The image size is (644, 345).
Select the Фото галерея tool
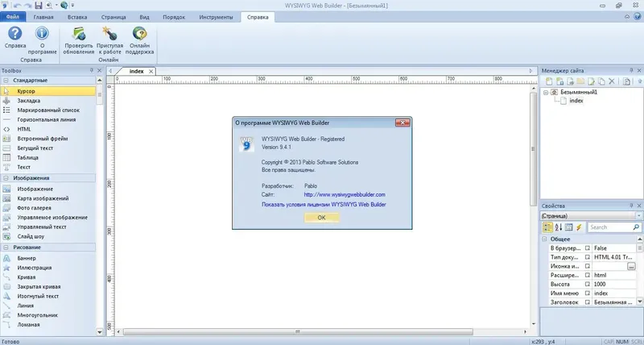pos(34,208)
